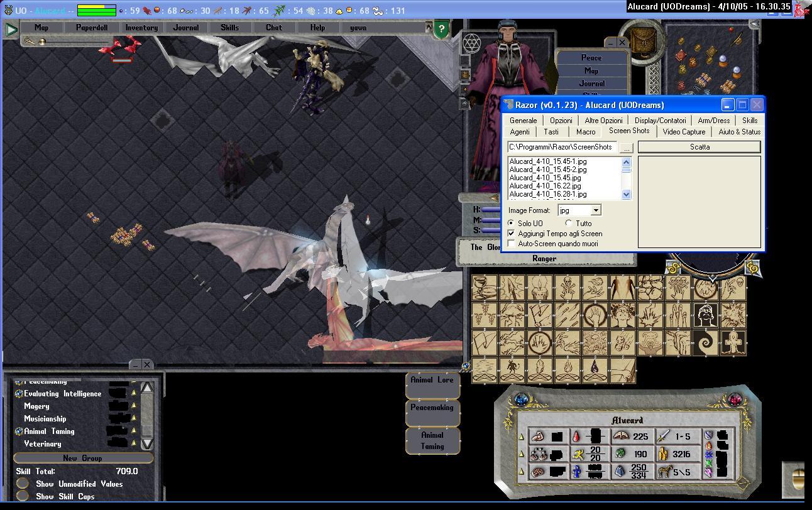Click the demon figure on pentagram icon
Image resolution: width=812 pixels, height=510 pixels.
point(512,370)
